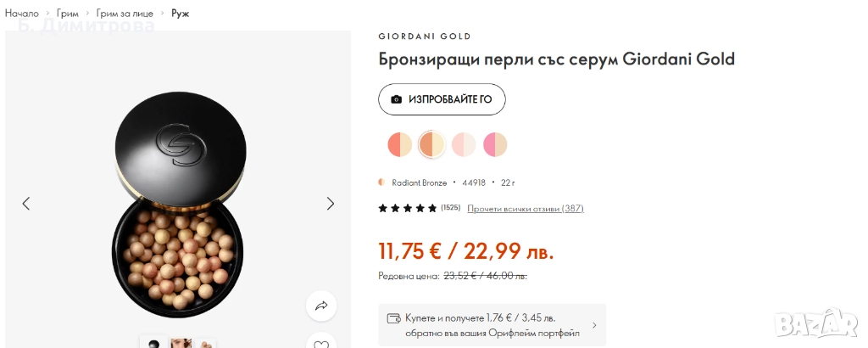Expand the Oriflame wallet cashback banner chevron
Screen dimensions: 868x348
tap(594, 325)
